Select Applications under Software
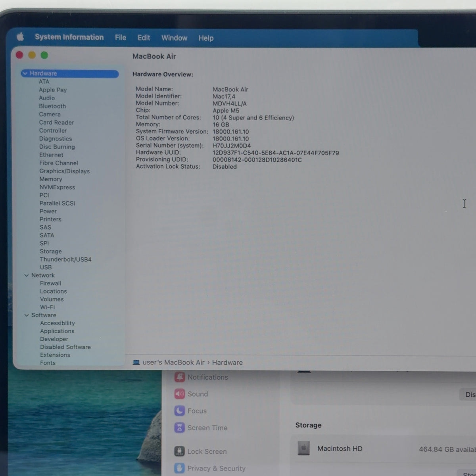Screen dimensions: 476x476 tap(57, 331)
